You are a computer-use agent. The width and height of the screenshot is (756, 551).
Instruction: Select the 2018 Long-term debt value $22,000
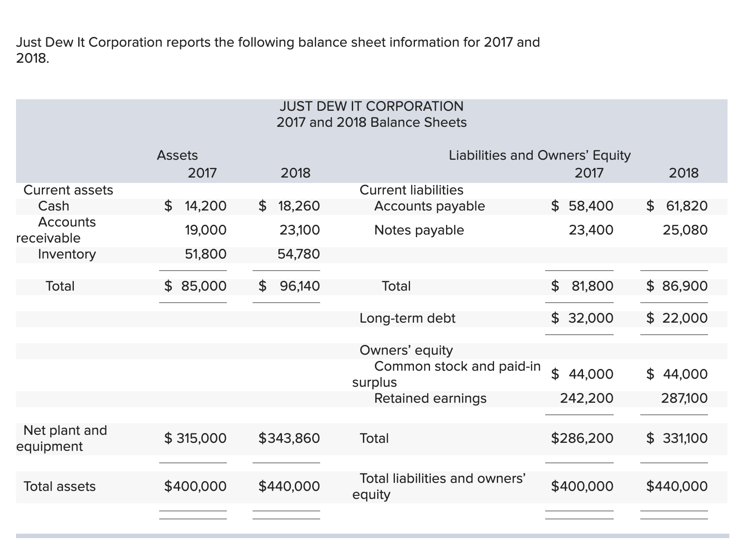click(x=677, y=318)
